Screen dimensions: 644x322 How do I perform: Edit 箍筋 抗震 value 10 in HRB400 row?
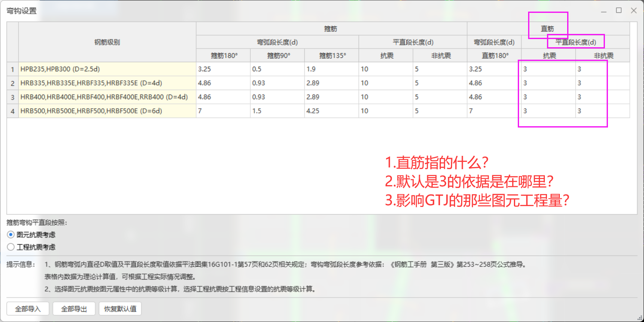(386, 97)
